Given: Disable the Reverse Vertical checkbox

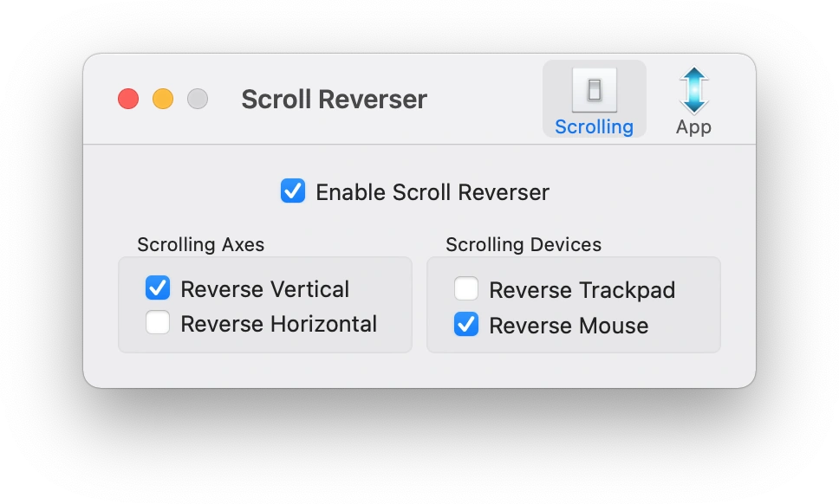Looking at the screenshot, I should pos(158,288).
